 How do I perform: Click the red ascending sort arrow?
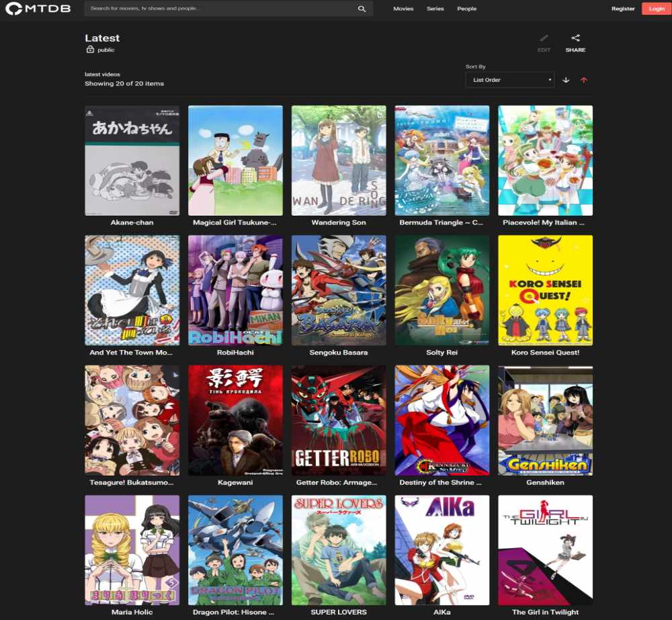(x=584, y=80)
